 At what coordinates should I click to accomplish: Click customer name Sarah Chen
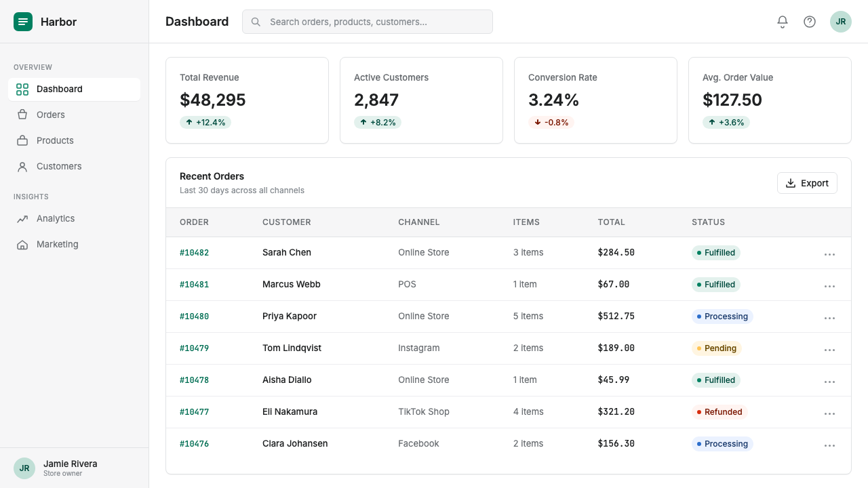click(287, 253)
